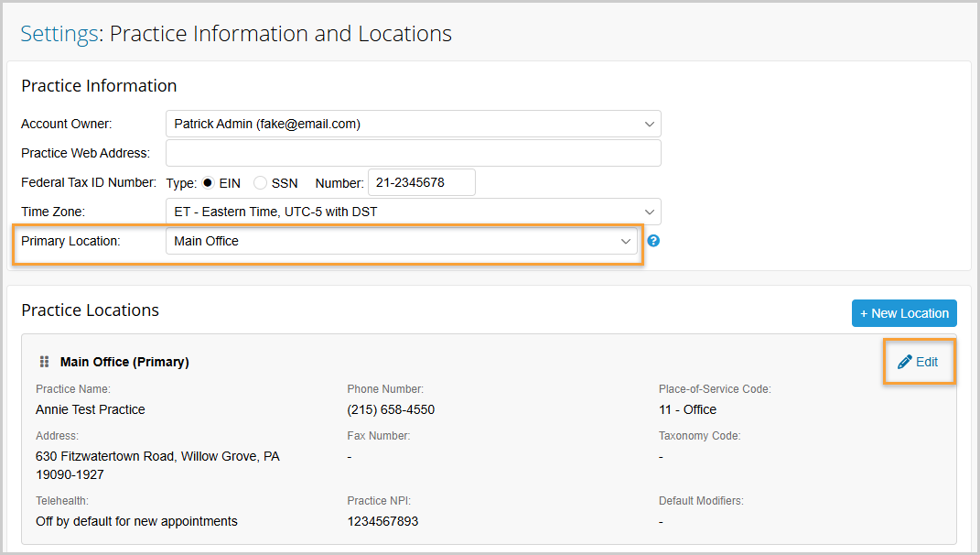
Task: Select the Main Office (Primary) heading
Action: (124, 362)
